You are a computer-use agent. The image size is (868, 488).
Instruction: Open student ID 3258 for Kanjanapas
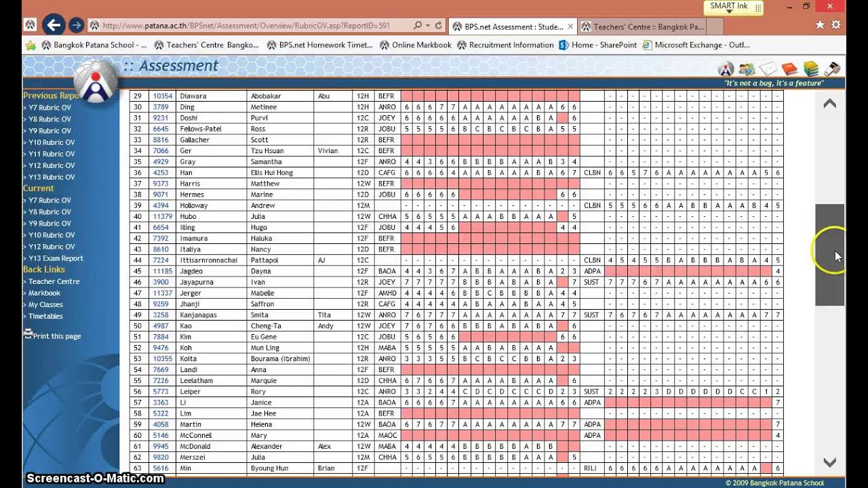tap(160, 315)
